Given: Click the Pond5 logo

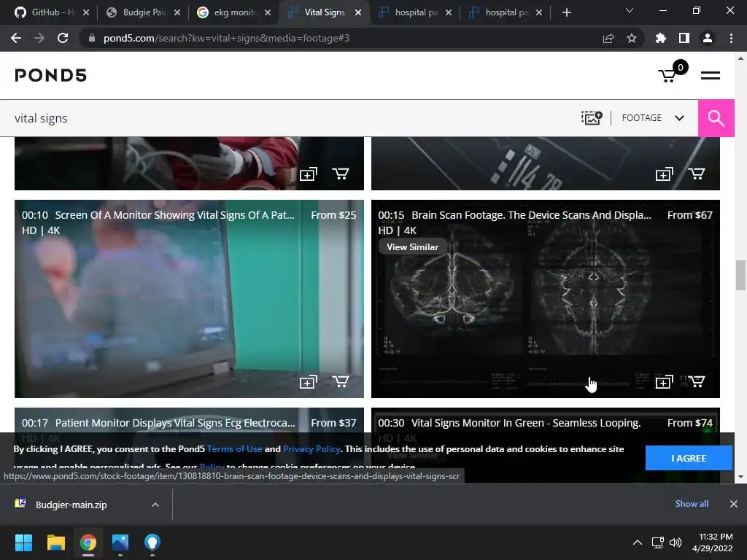Looking at the screenshot, I should coord(50,75).
